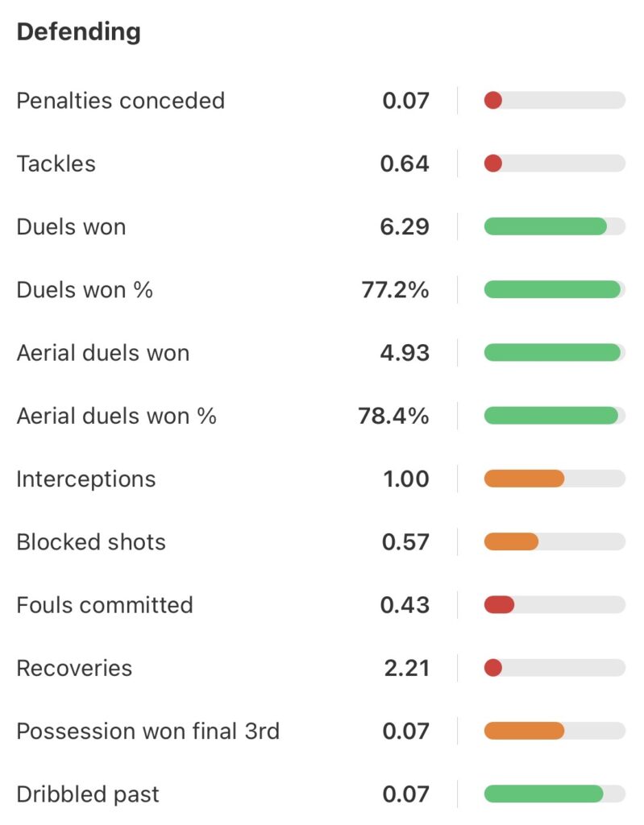644x825 pixels.
Task: Select the Penalties conceded stat label
Action: tap(120, 101)
